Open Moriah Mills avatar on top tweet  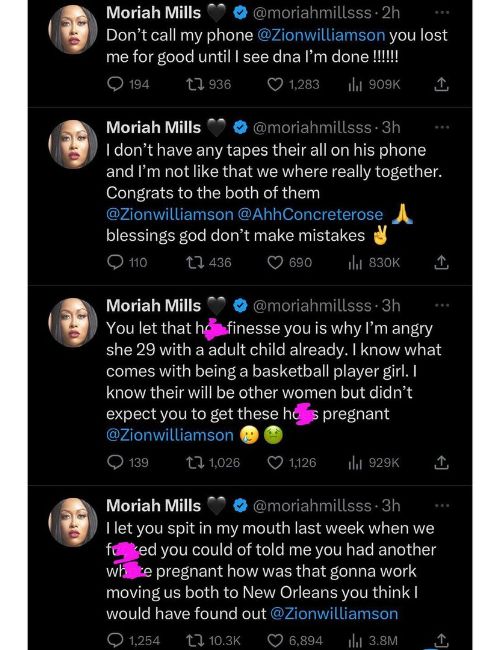(x=73, y=29)
